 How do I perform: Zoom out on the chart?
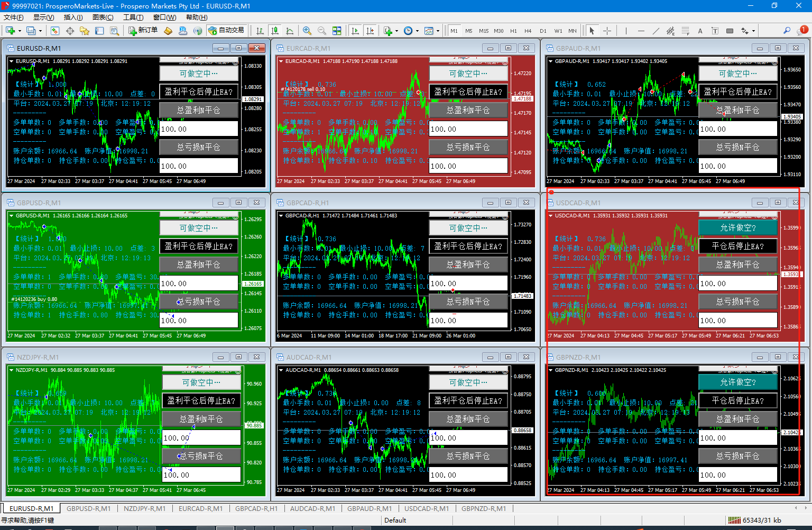click(321, 31)
